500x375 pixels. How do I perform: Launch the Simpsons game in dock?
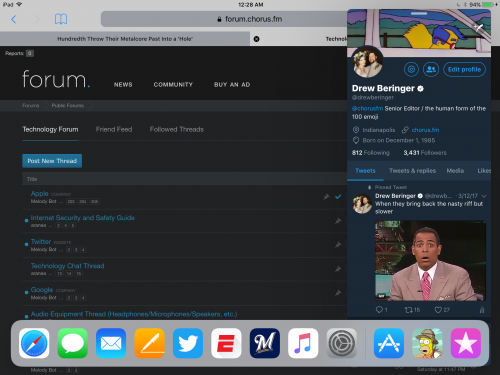pyautogui.click(x=427, y=343)
